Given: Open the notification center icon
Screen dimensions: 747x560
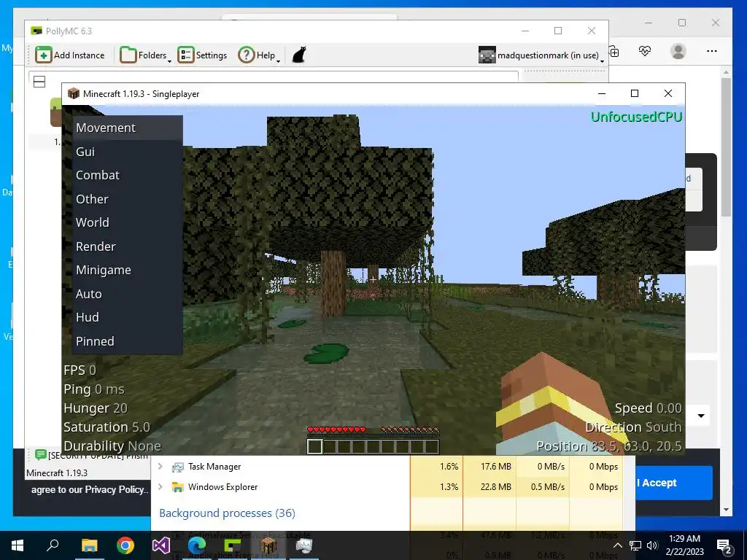Looking at the screenshot, I should click(724, 545).
